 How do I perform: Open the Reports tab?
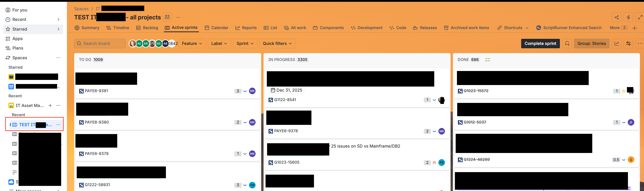[246, 28]
